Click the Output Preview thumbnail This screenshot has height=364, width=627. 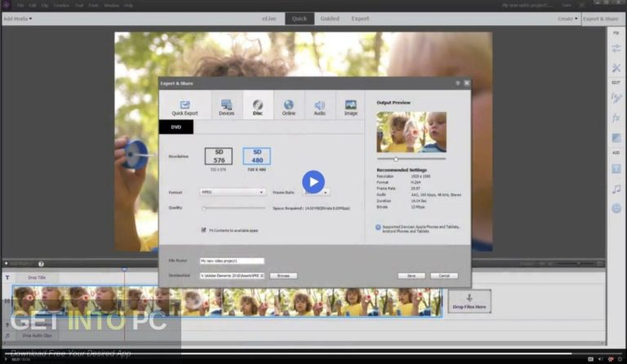click(x=411, y=132)
